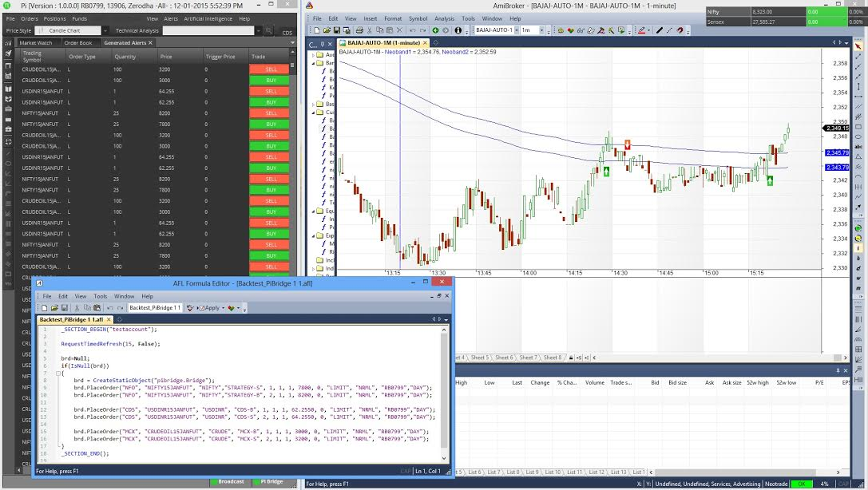Click green OK indicator in AmiBroker status bar
Image resolution: width=868 pixels, height=490 pixels.
[x=801, y=484]
